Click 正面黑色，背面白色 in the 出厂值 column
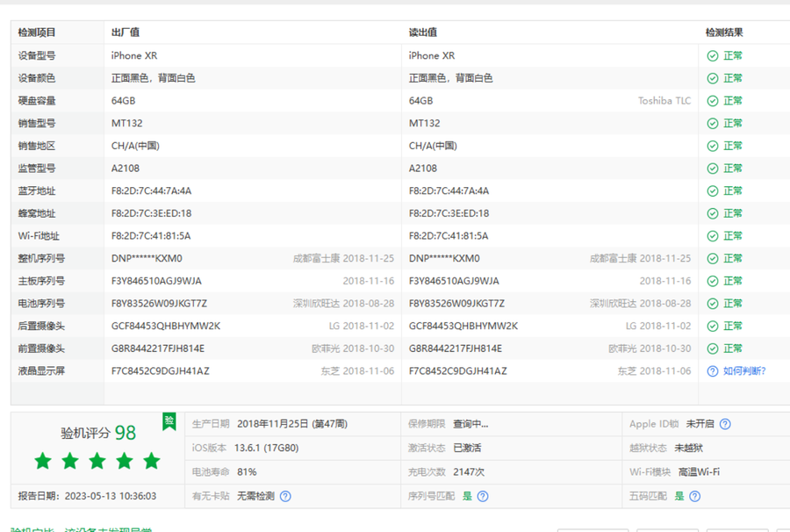This screenshot has width=790, height=532. pyautogui.click(x=153, y=79)
